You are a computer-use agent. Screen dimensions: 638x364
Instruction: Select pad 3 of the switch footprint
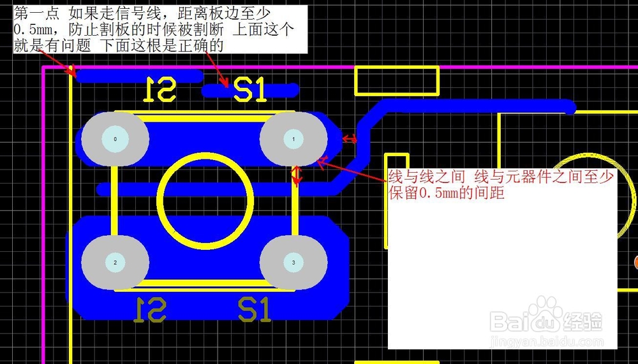coord(293,263)
